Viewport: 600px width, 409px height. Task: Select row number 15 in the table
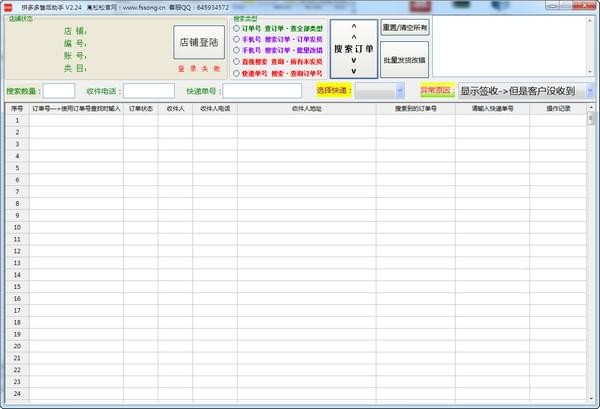click(x=17, y=287)
